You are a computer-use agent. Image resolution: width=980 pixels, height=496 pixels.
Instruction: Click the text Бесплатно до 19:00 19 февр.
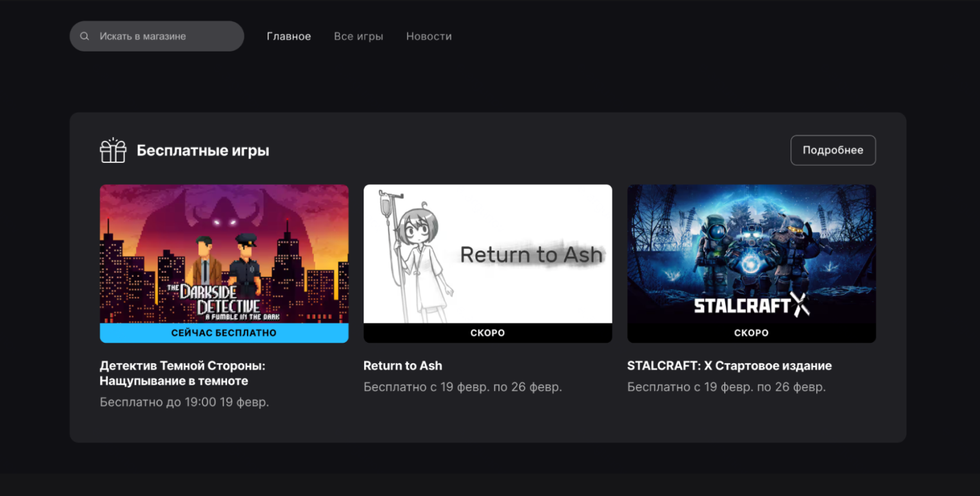pos(184,402)
